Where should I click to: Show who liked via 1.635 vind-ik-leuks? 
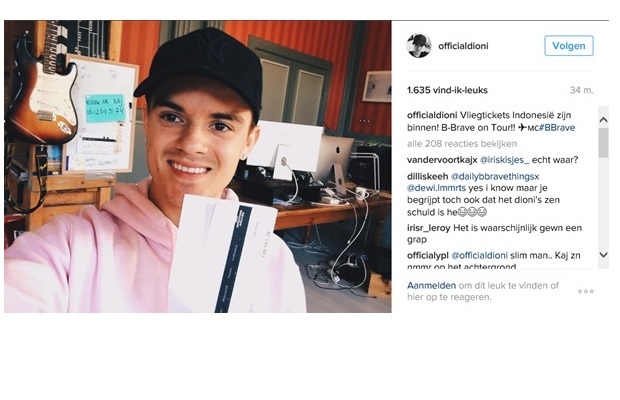tap(447, 90)
